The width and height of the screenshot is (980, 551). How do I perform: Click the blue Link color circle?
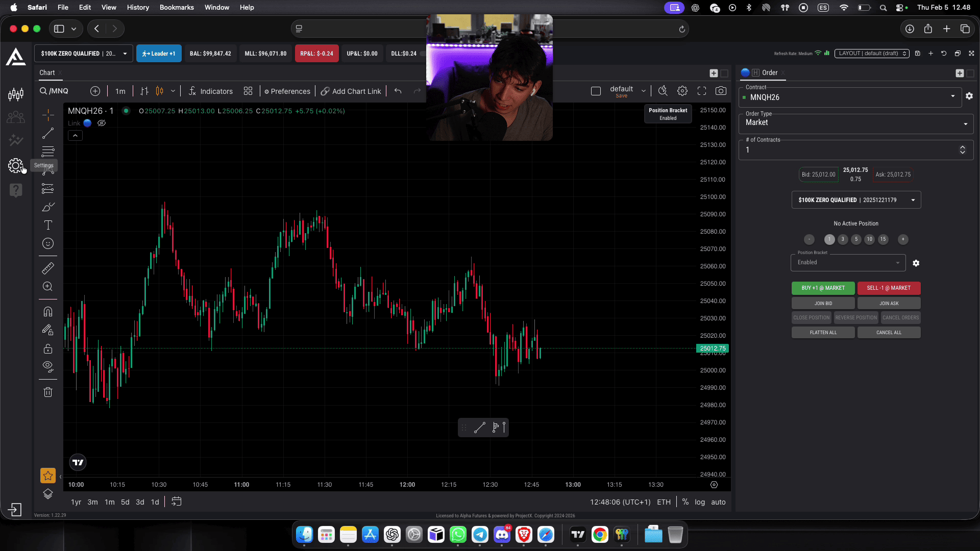(x=87, y=123)
